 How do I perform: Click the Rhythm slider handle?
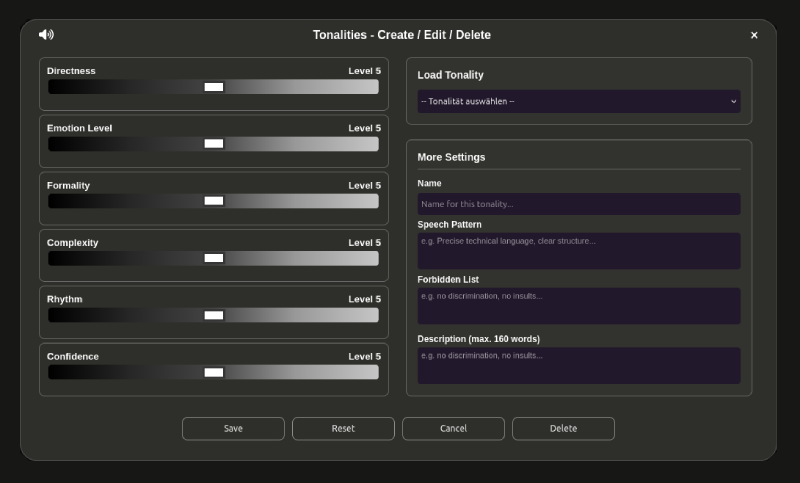pos(214,315)
